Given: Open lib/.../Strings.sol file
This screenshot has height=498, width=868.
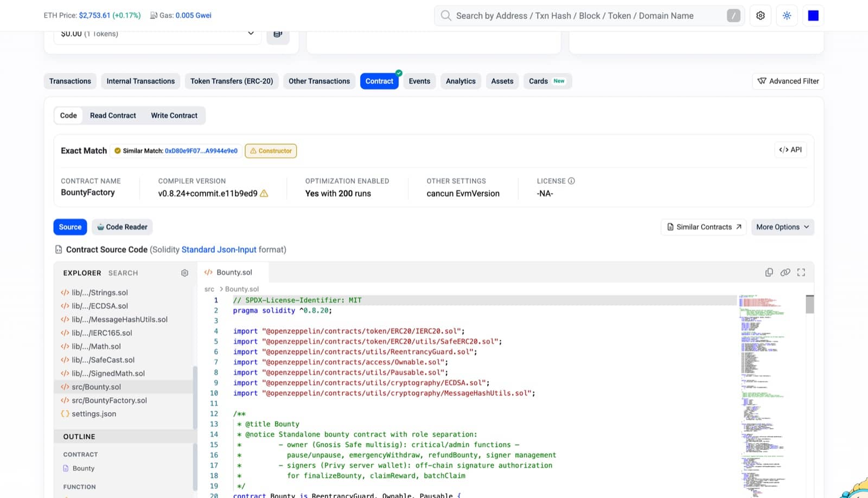Looking at the screenshot, I should [100, 292].
